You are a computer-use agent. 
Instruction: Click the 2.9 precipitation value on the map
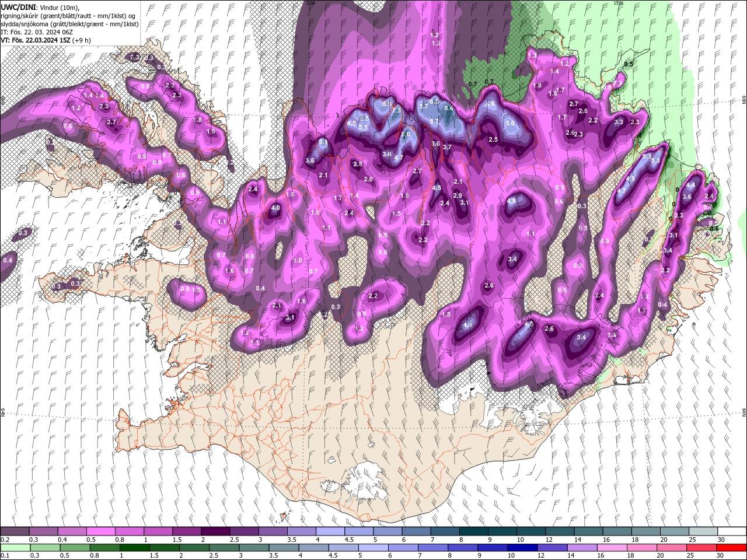point(458,195)
